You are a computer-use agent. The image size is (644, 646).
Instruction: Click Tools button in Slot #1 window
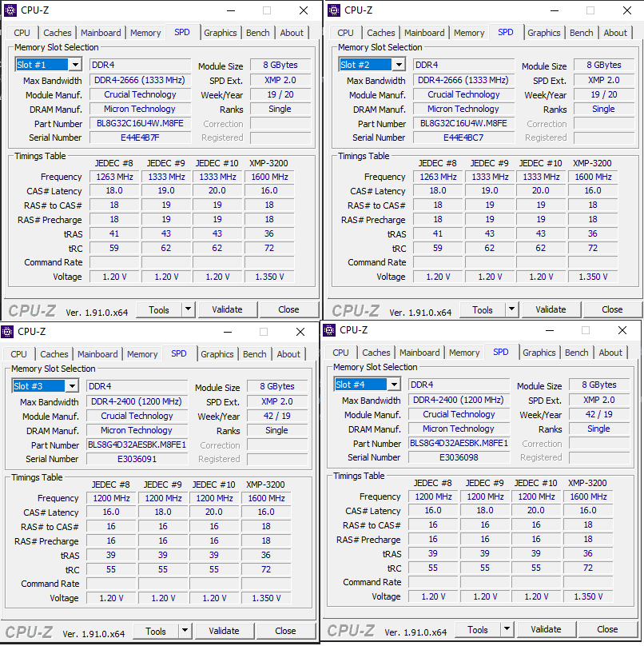tap(159, 309)
